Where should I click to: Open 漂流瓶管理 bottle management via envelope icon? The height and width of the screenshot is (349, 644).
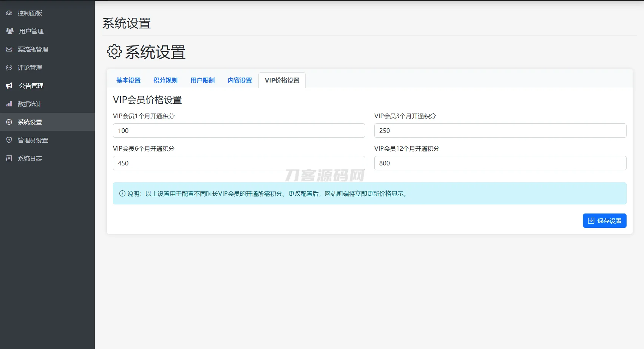pyautogui.click(x=9, y=49)
